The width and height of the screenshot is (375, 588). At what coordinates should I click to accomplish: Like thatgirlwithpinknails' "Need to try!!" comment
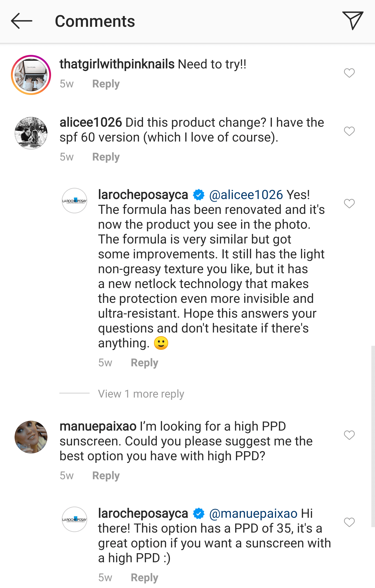coord(349,73)
